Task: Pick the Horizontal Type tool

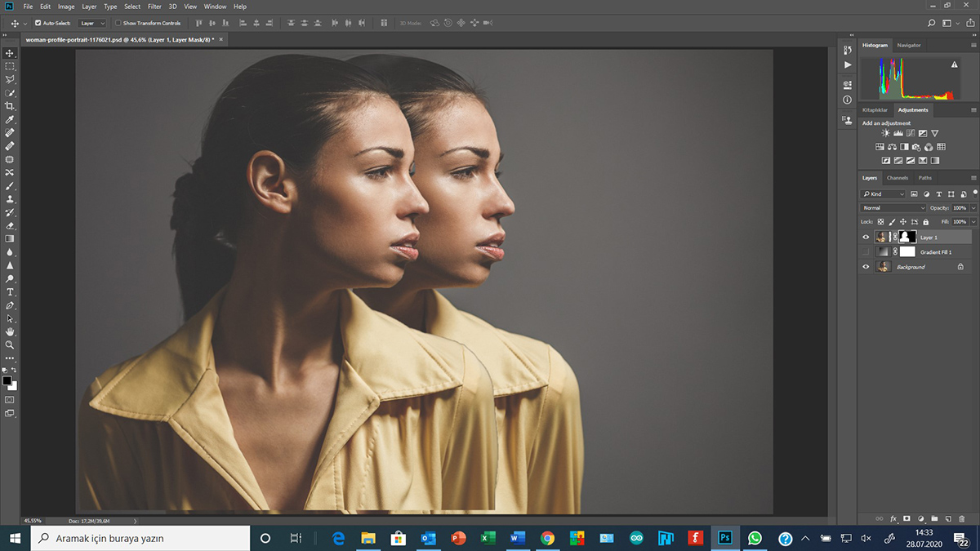Action: (x=10, y=291)
